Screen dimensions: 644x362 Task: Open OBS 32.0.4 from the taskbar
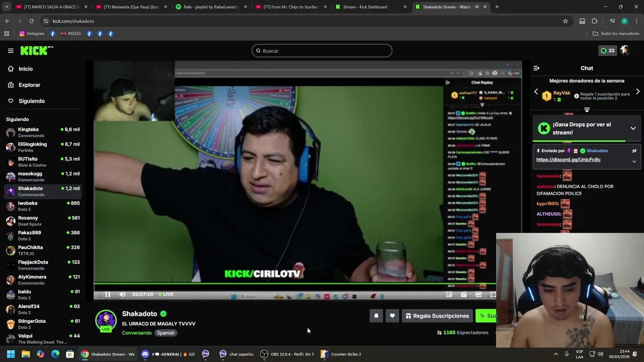pyautogui.click(x=287, y=354)
